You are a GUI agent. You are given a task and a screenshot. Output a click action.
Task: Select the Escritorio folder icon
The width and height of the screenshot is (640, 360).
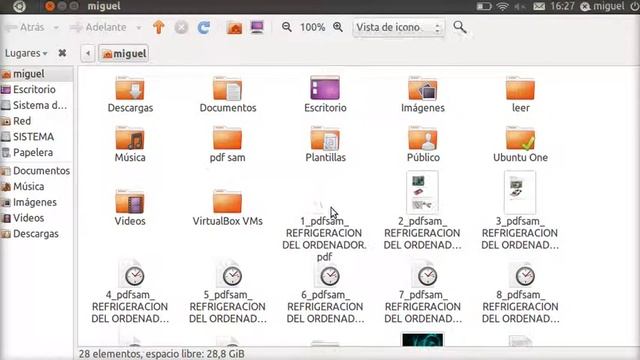325,88
